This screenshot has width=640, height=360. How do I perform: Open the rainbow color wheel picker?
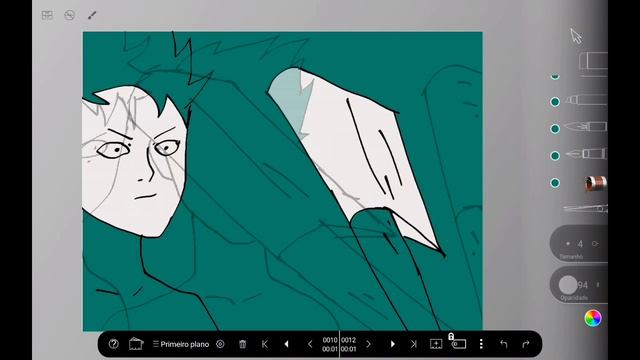[593, 318]
